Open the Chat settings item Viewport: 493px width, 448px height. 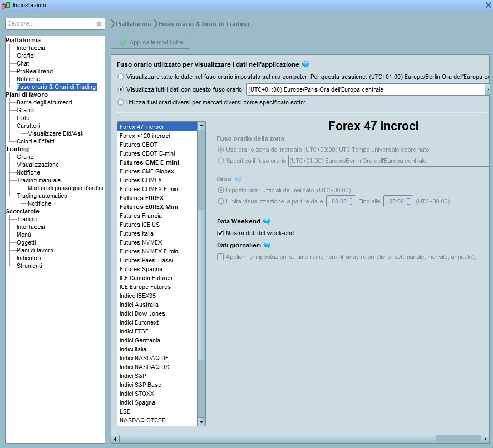coord(23,63)
